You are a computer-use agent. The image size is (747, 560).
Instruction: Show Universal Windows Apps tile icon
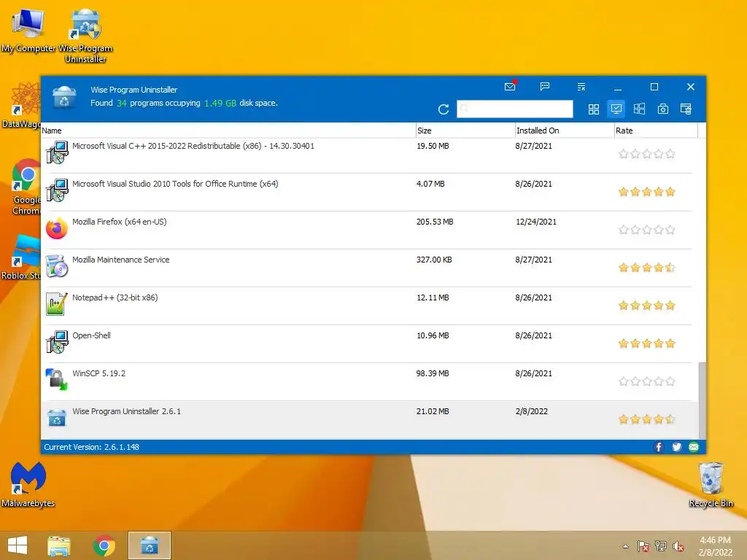coord(639,109)
